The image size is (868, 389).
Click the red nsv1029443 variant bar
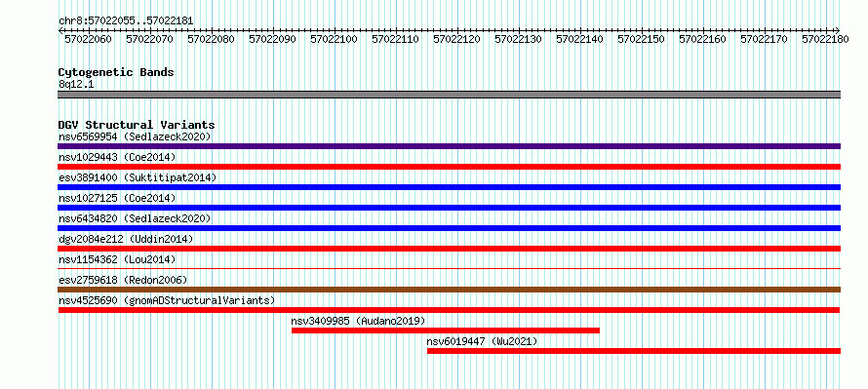(x=449, y=167)
